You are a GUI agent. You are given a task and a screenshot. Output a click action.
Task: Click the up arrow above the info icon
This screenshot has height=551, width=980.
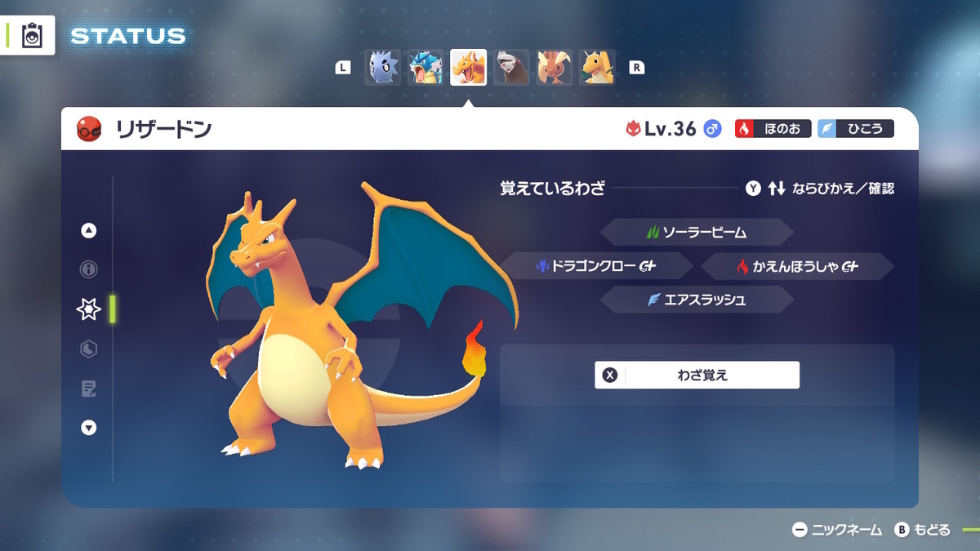[x=88, y=229]
